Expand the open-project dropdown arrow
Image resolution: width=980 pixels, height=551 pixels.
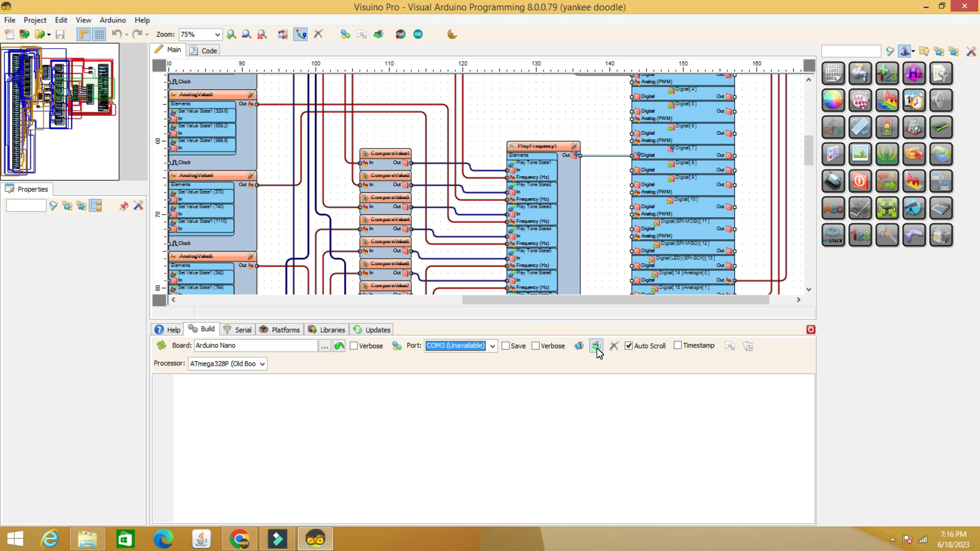[x=49, y=35]
